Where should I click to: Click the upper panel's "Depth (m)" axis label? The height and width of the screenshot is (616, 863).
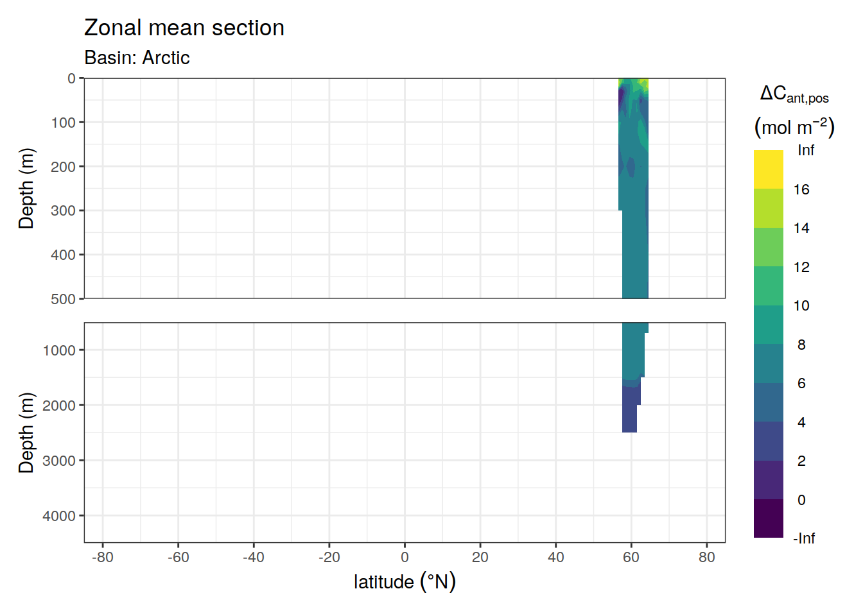pos(26,189)
